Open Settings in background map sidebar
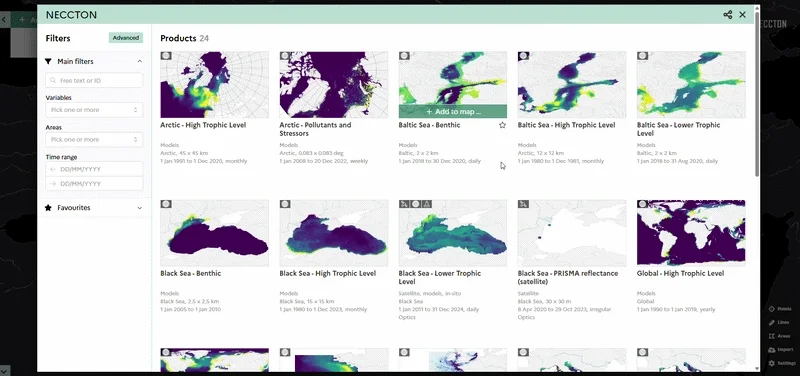800x376 pixels. [x=782, y=363]
